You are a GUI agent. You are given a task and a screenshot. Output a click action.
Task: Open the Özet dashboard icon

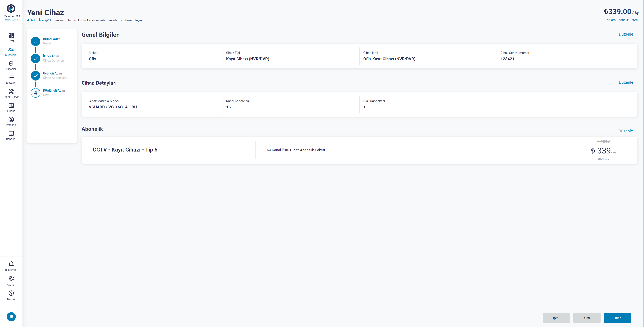coord(11,36)
